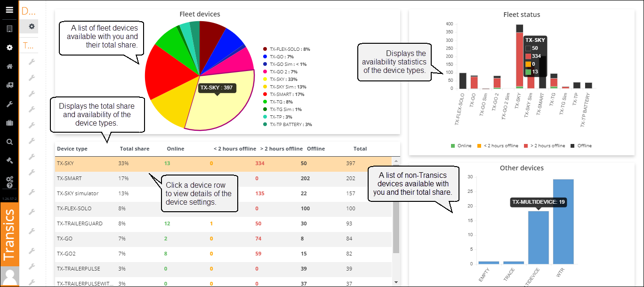
Task: Open the TX-FLEX-SOLO device row
Action: click(223, 208)
